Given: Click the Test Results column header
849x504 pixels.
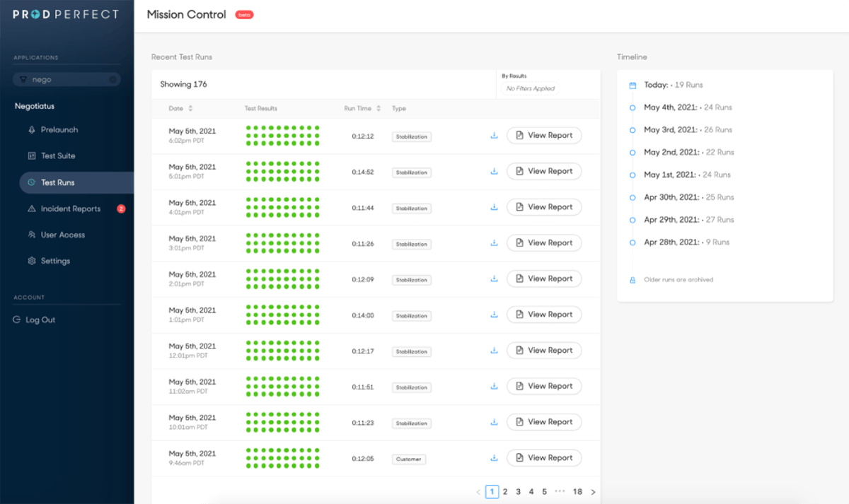Looking at the screenshot, I should pyautogui.click(x=261, y=109).
